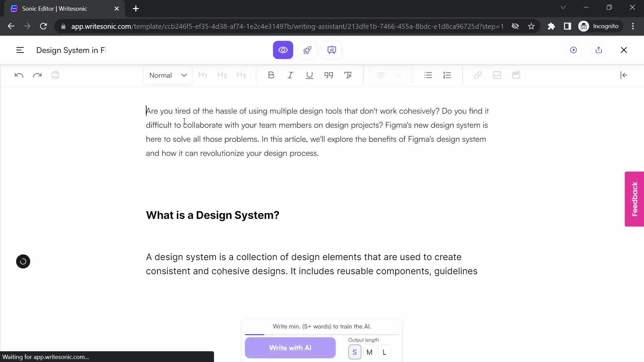Toggle the sidebar hamburger menu

tap(19, 50)
